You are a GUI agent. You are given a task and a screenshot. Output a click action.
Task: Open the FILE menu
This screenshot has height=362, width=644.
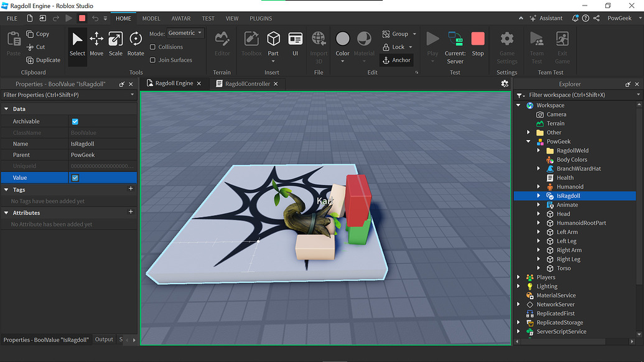pyautogui.click(x=12, y=18)
